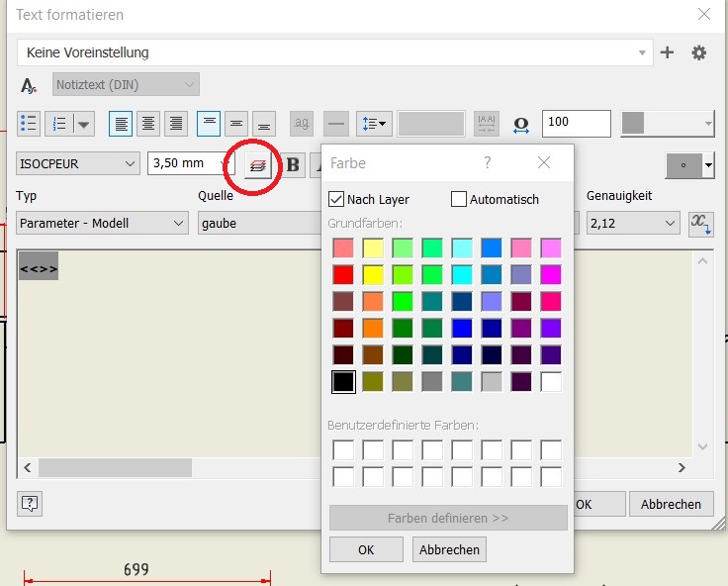The image size is (728, 586).
Task: Click the add parameter x icon
Action: (700, 224)
